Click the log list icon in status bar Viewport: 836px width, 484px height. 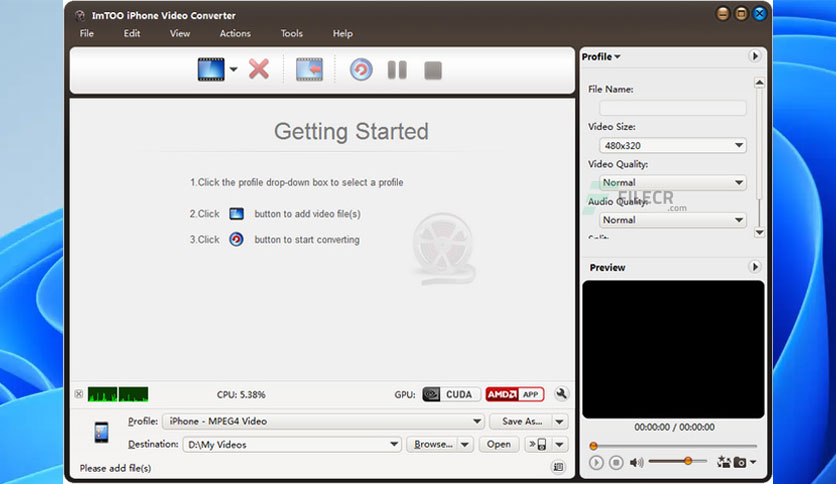point(558,467)
